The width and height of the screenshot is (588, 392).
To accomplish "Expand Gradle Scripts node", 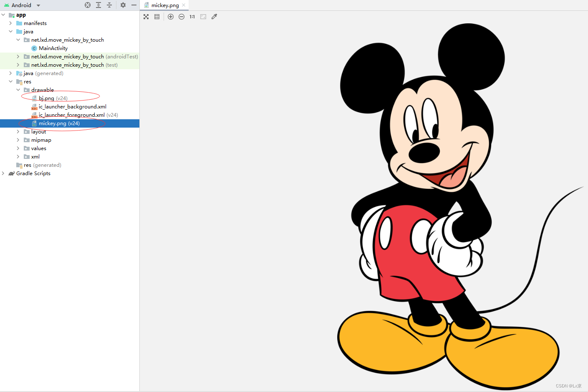I will [3, 173].
